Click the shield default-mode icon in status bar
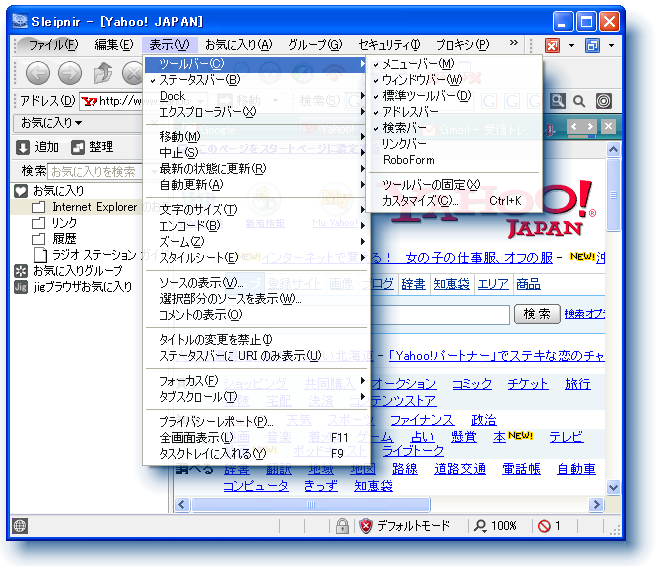 [x=366, y=526]
